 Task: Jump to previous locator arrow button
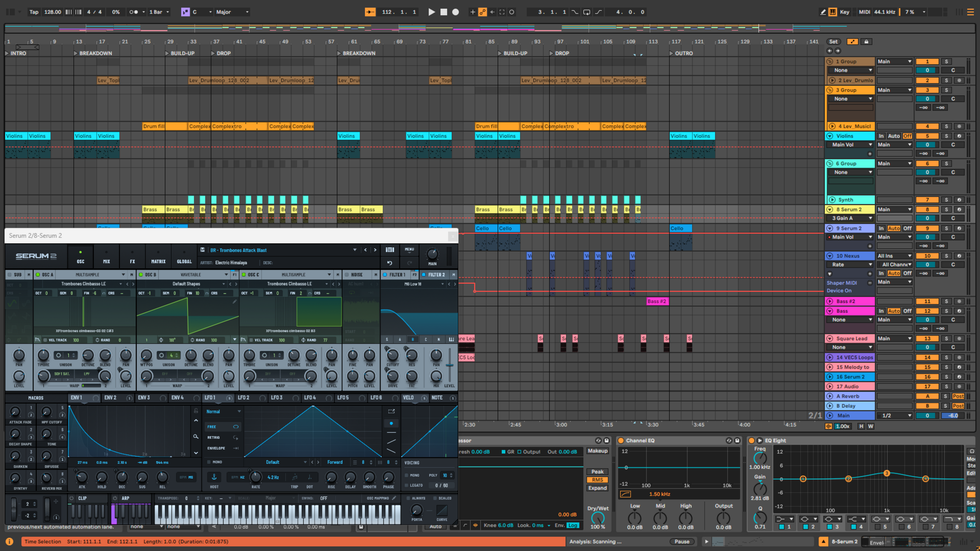pyautogui.click(x=829, y=51)
